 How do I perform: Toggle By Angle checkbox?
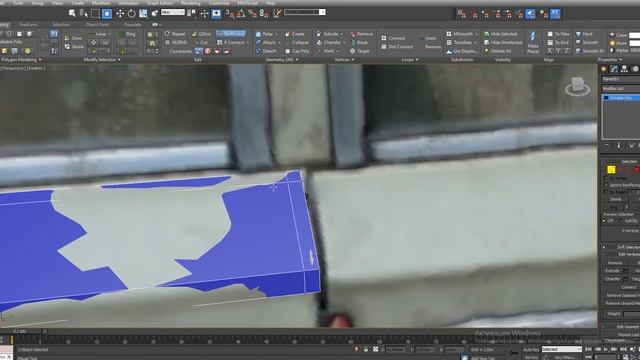[606, 192]
